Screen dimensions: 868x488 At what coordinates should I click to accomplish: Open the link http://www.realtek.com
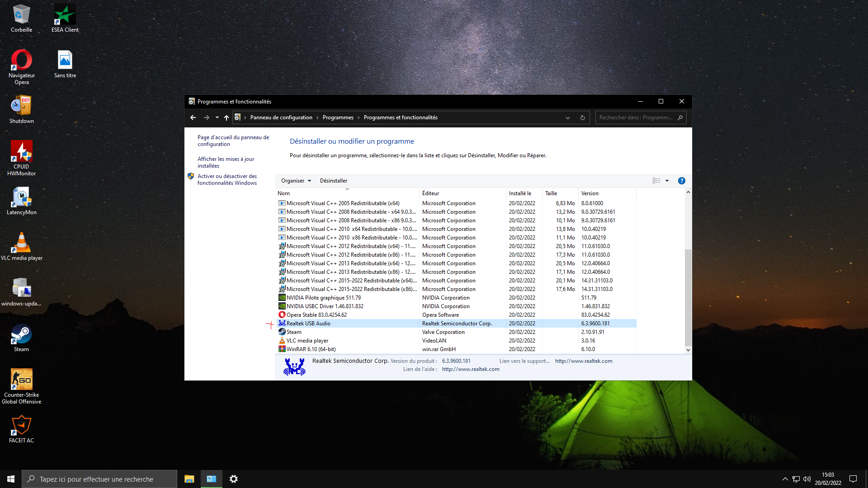point(584,361)
